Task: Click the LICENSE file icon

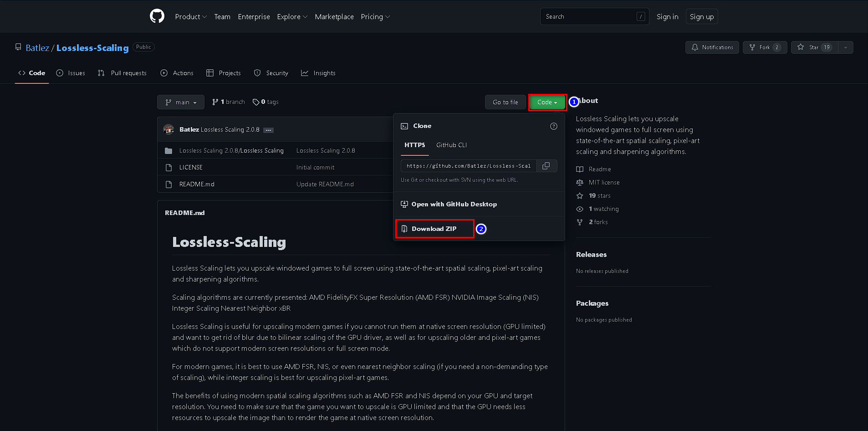Action: point(168,168)
